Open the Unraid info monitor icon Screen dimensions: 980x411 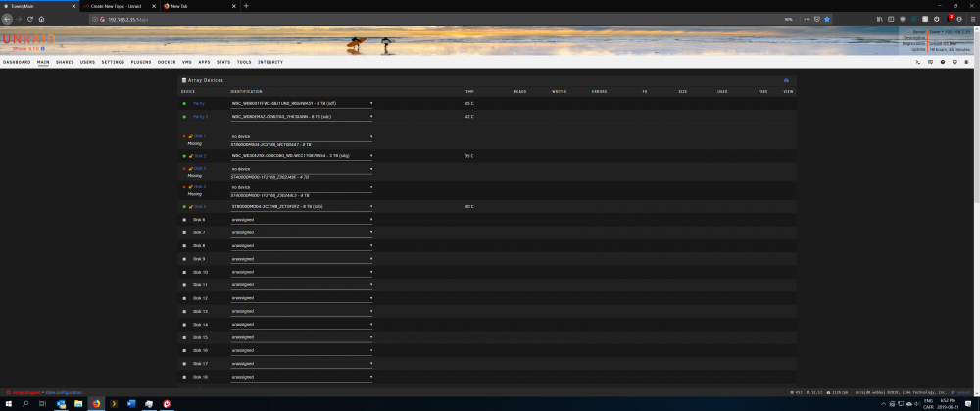955,62
